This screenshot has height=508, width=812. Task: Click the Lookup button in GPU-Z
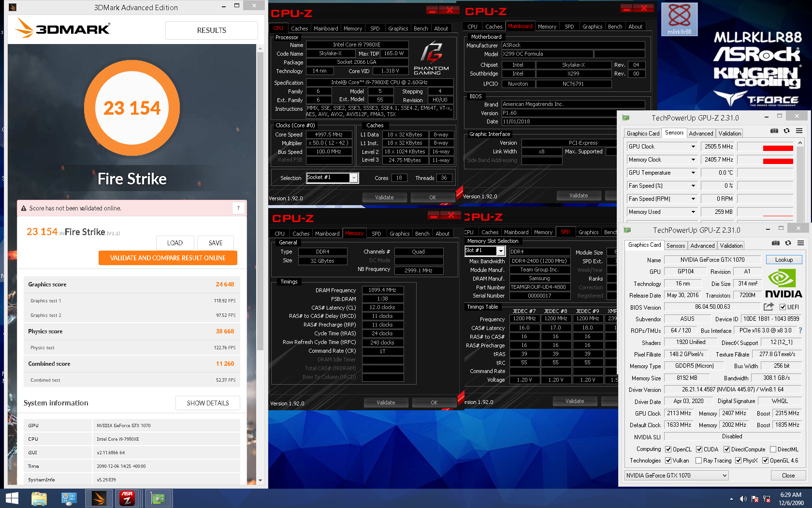(784, 260)
